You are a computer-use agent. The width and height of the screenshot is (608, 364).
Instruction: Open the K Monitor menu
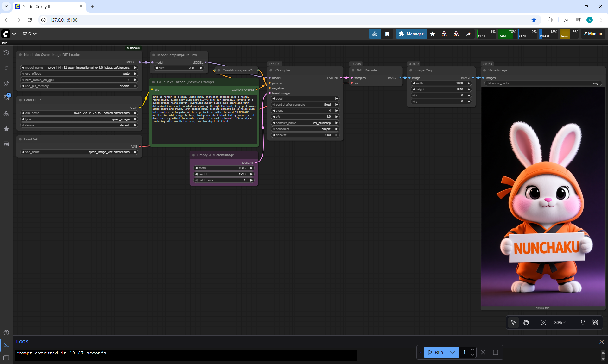(x=593, y=34)
